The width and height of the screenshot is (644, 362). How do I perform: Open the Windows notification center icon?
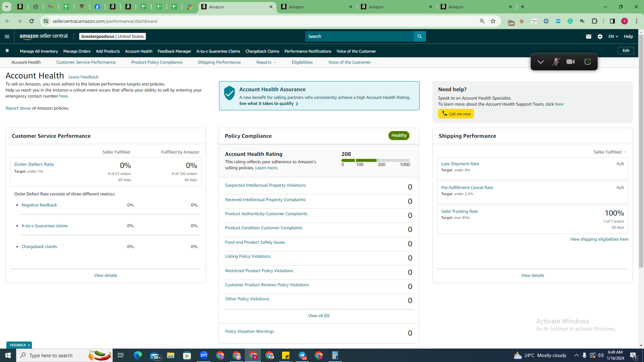[x=634, y=355]
